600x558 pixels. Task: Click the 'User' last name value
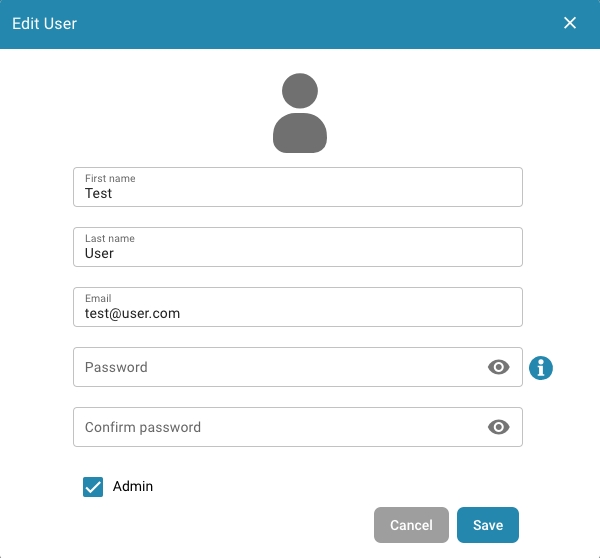point(99,254)
